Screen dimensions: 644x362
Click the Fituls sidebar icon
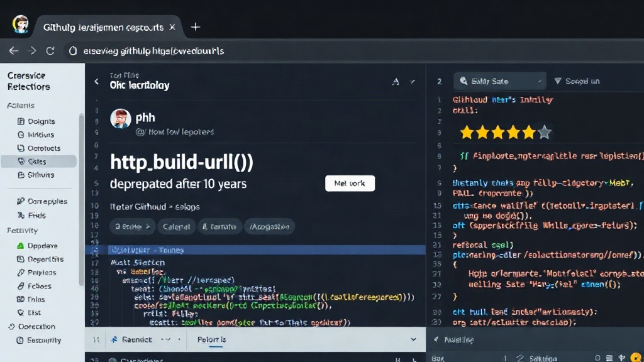[x=21, y=215]
